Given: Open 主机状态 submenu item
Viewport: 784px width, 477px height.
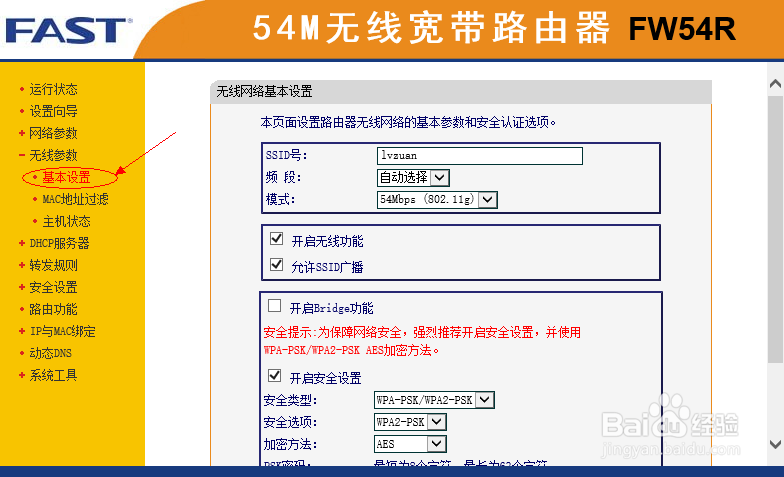Looking at the screenshot, I should (66, 221).
